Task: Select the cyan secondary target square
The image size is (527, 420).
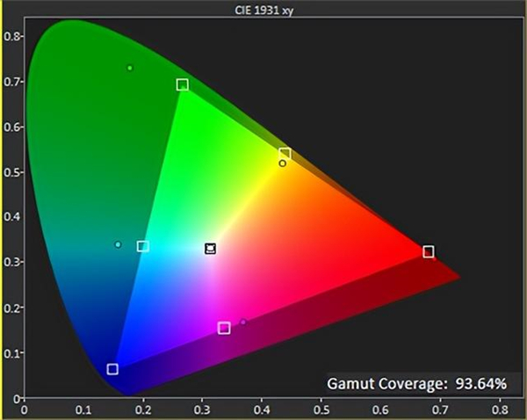Action: 143,246
